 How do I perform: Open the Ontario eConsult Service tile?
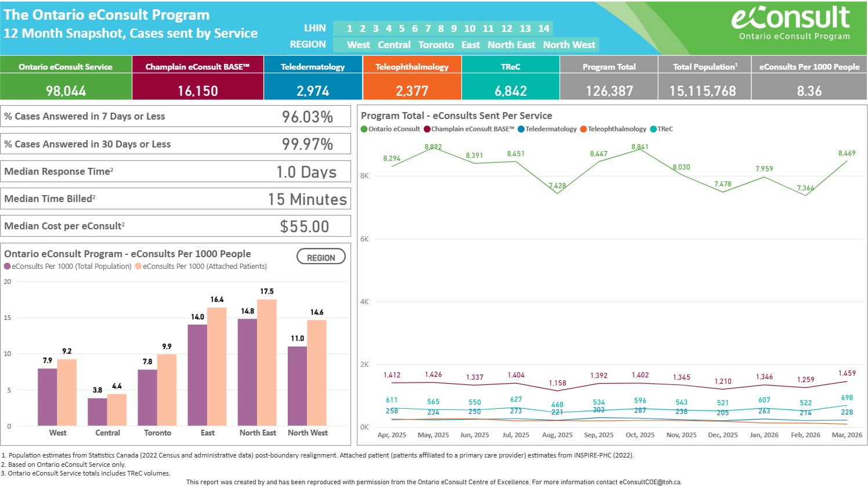66,78
